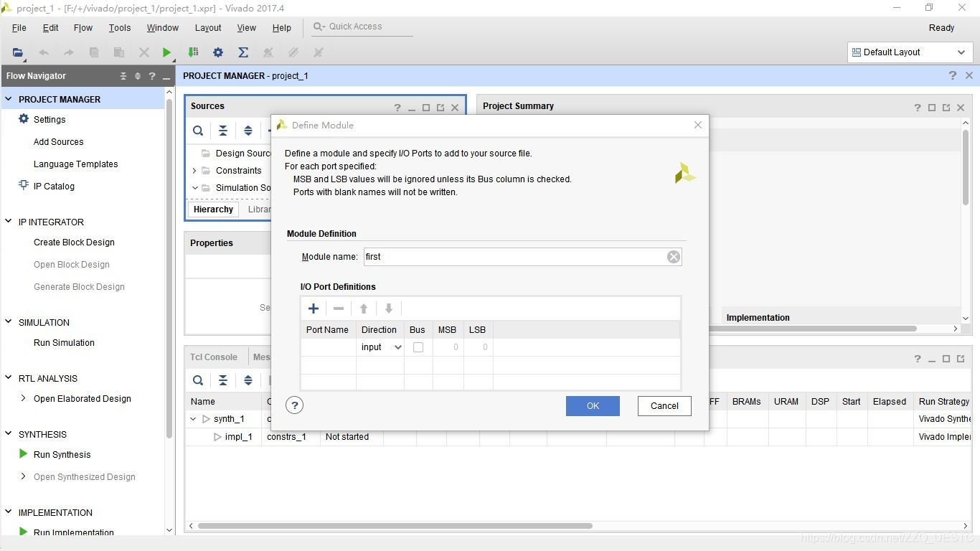Open the Default Layout dropdown
The image size is (980, 551).
pos(909,52)
